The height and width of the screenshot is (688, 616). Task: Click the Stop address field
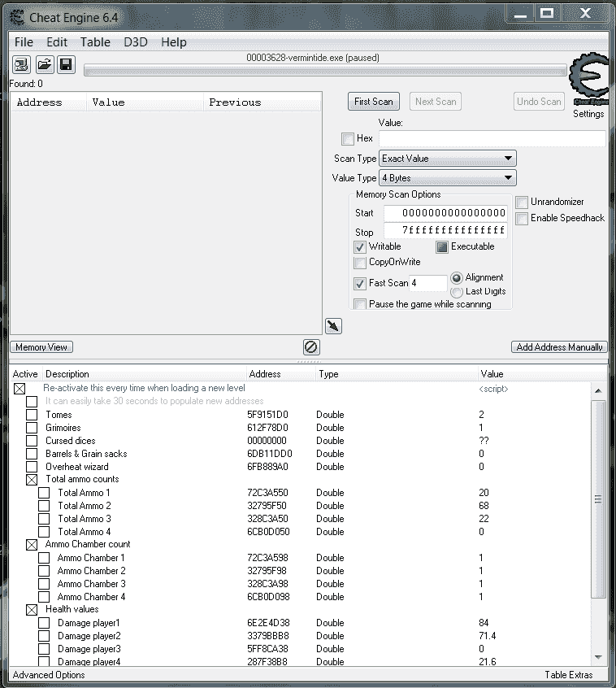(445, 230)
